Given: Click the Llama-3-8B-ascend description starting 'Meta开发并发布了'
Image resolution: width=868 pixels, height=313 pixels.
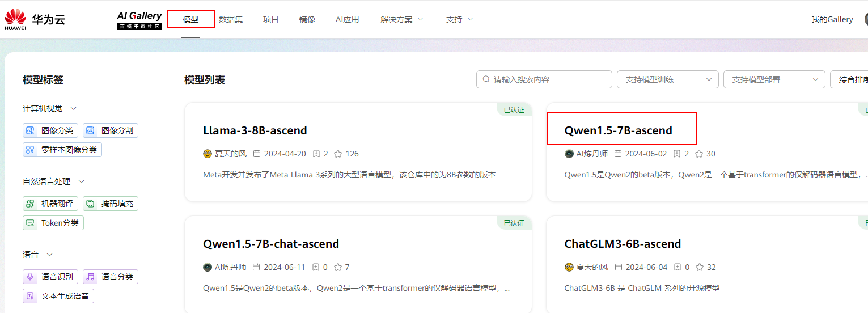Looking at the screenshot, I should (349, 175).
